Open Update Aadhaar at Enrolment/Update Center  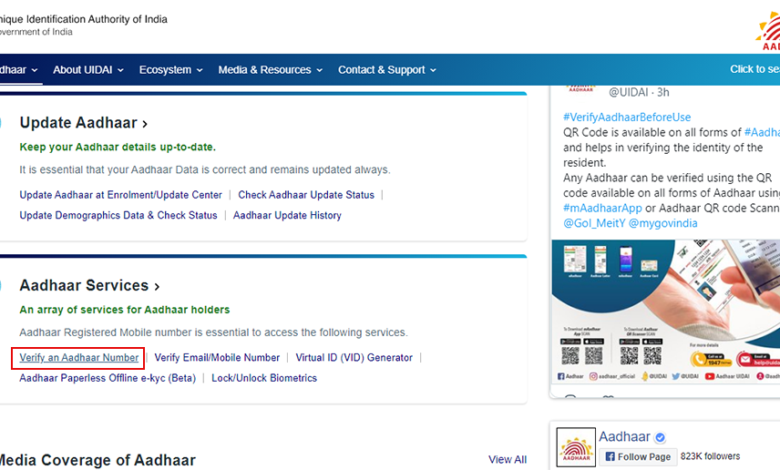point(121,195)
